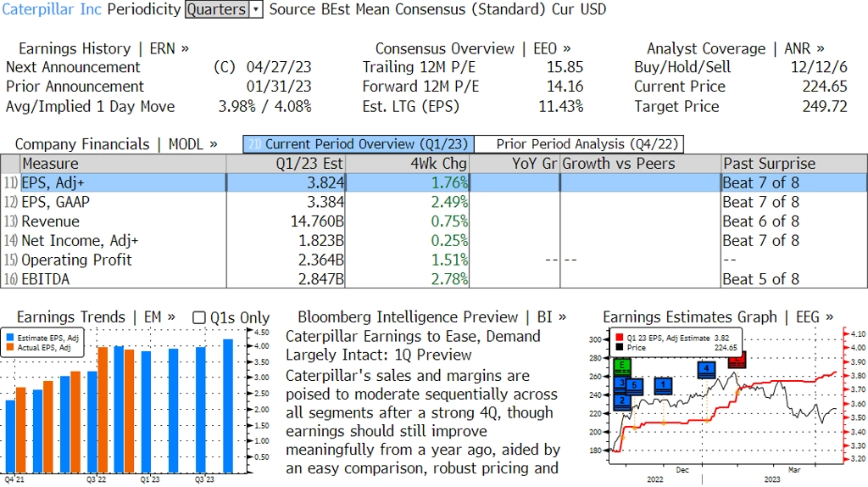868x487 pixels.
Task: Select row 11) EPS, Adj+
Action: (434, 182)
